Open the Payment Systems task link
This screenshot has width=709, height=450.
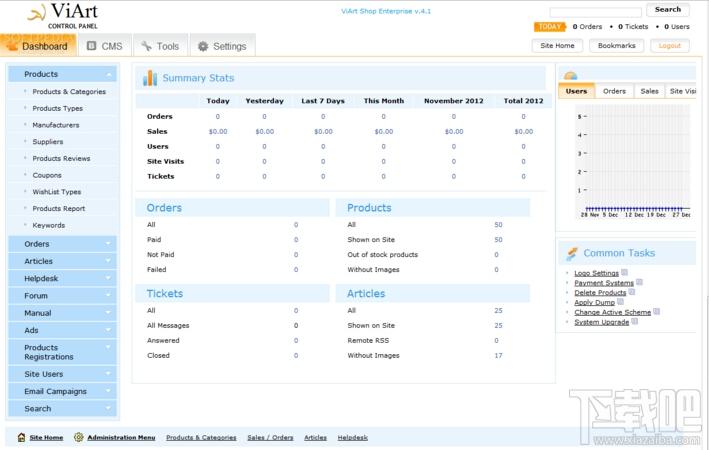604,283
